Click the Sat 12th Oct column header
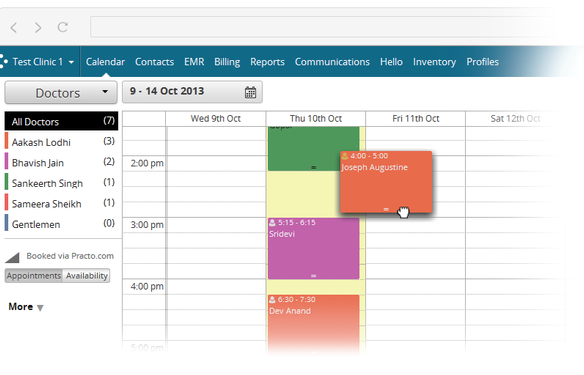Screen dimensions: 584x375 515,118
